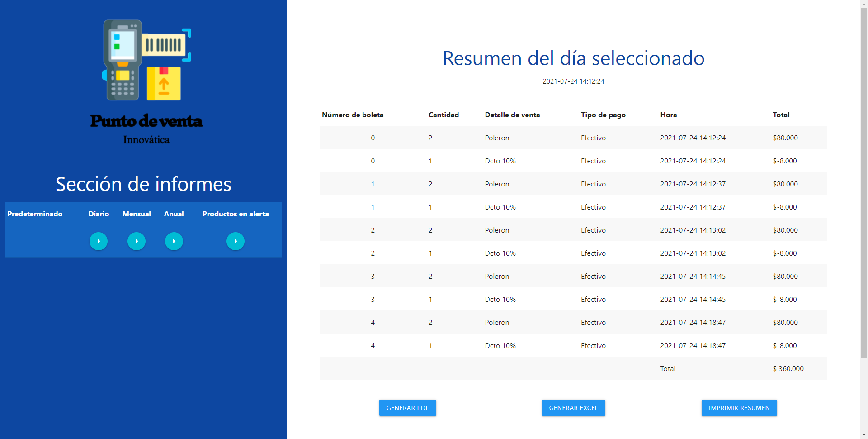Click the play button under Diario
Image resolution: width=868 pixels, height=439 pixels.
click(x=99, y=241)
